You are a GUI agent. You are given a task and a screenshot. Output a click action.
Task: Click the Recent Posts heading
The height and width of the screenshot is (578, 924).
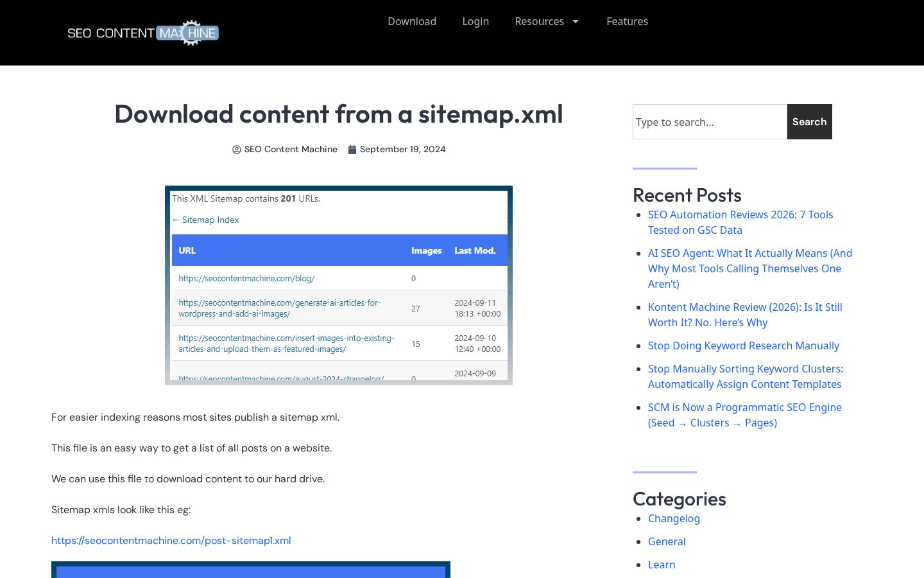[x=687, y=195]
